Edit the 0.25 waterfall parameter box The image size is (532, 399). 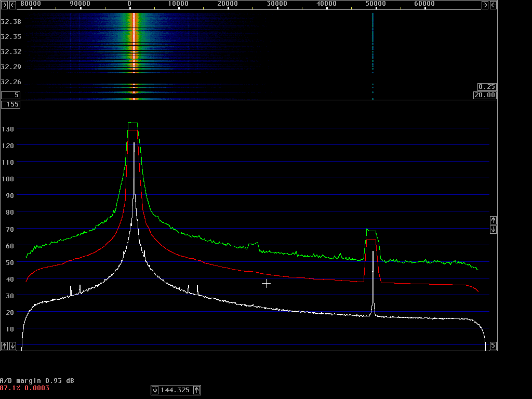[487, 87]
